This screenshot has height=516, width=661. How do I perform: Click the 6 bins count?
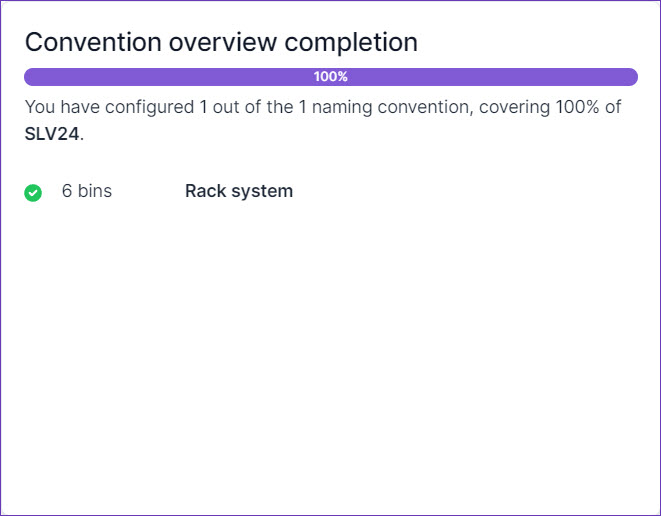tap(87, 191)
